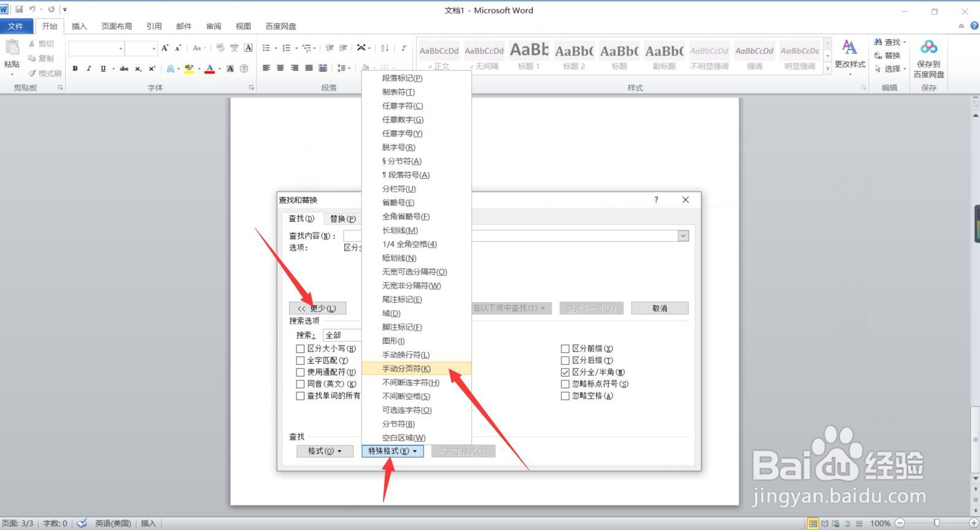This screenshot has width=980, height=530.
Task: Click the Italic formatting icon
Action: [89, 69]
